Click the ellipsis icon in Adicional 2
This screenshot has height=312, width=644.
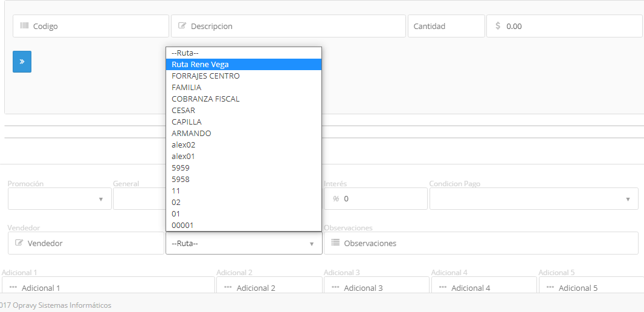228,287
